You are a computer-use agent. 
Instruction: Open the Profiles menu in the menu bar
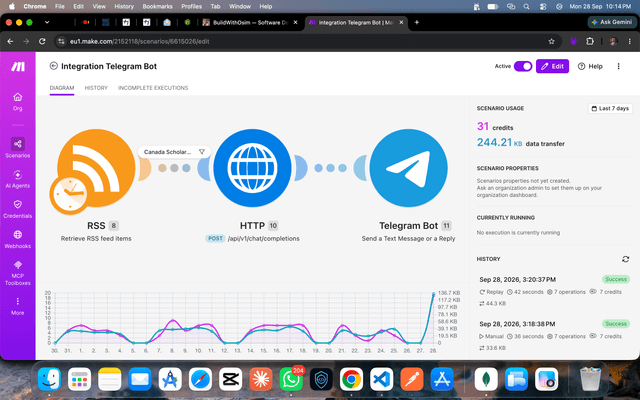tap(191, 6)
